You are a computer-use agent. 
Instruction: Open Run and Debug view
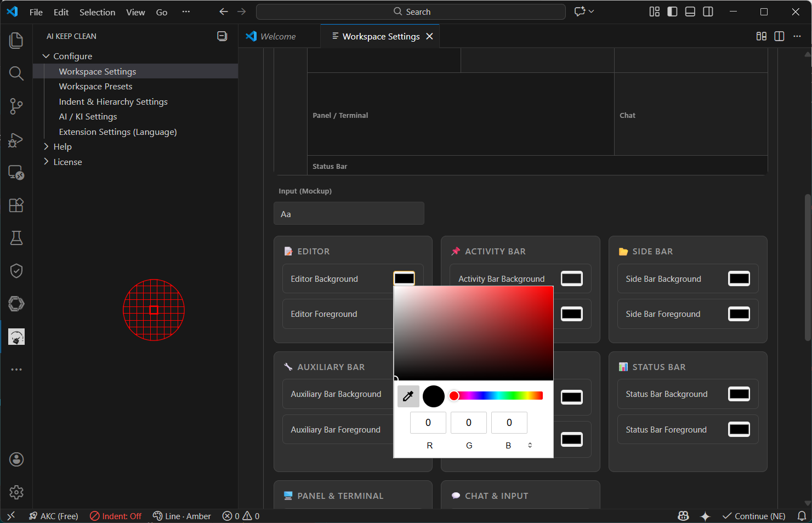[x=16, y=140]
